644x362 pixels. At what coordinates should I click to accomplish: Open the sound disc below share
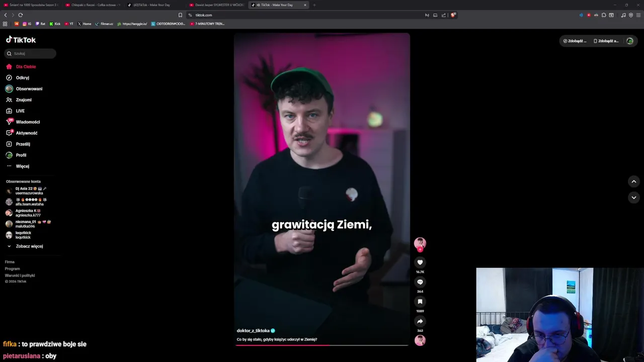click(x=420, y=340)
